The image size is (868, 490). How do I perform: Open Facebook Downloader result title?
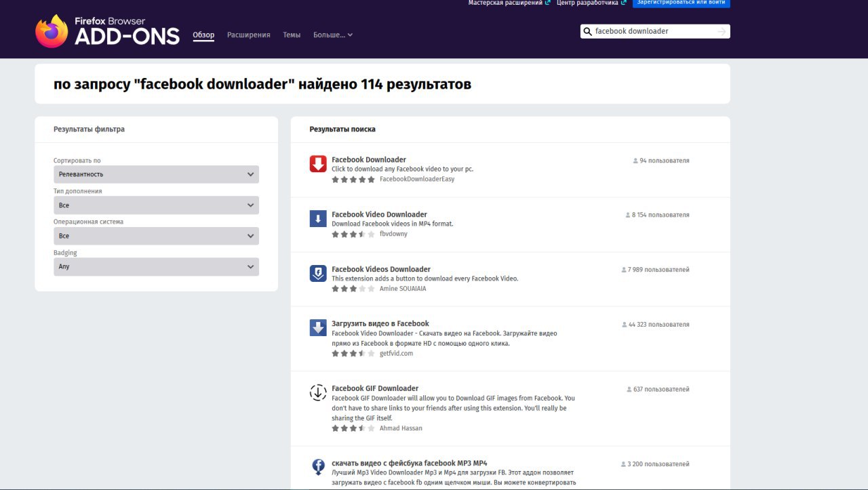pos(369,160)
